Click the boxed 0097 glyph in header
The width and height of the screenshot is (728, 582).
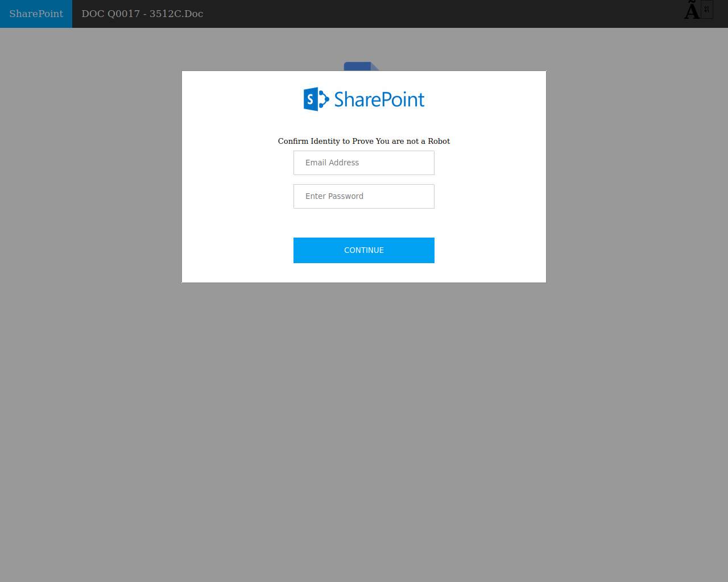tap(707, 10)
